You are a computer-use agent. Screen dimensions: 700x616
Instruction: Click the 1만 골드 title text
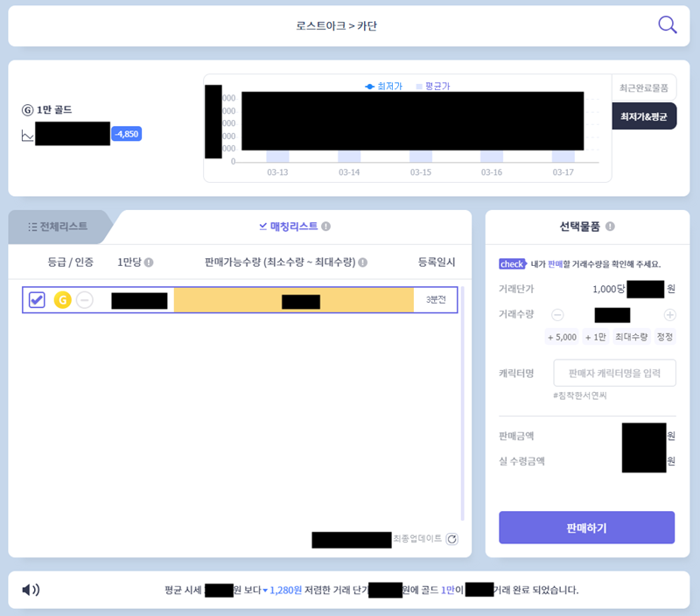pos(54,109)
